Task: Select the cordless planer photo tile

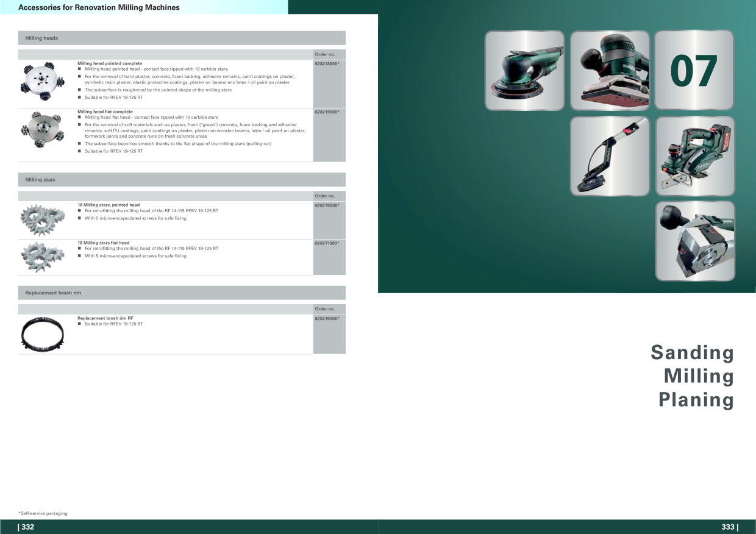Action: point(695,156)
